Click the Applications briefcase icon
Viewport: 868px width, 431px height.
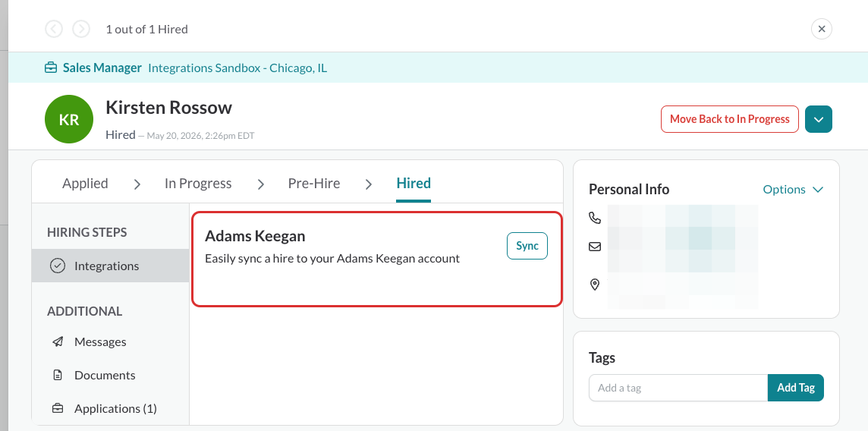58,408
